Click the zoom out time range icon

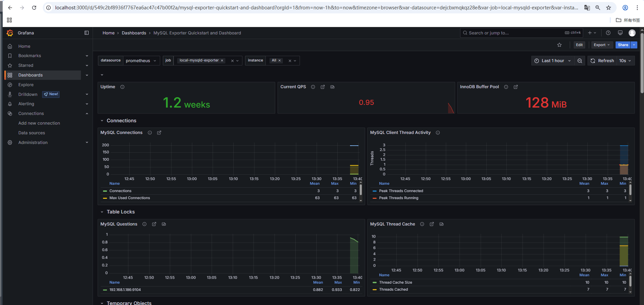click(x=580, y=60)
